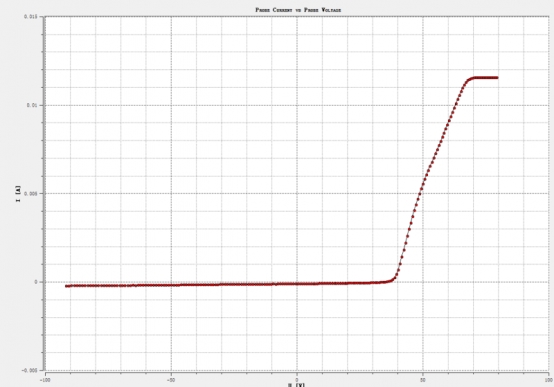Select the -100 tick label on voltage axis

click(45, 380)
